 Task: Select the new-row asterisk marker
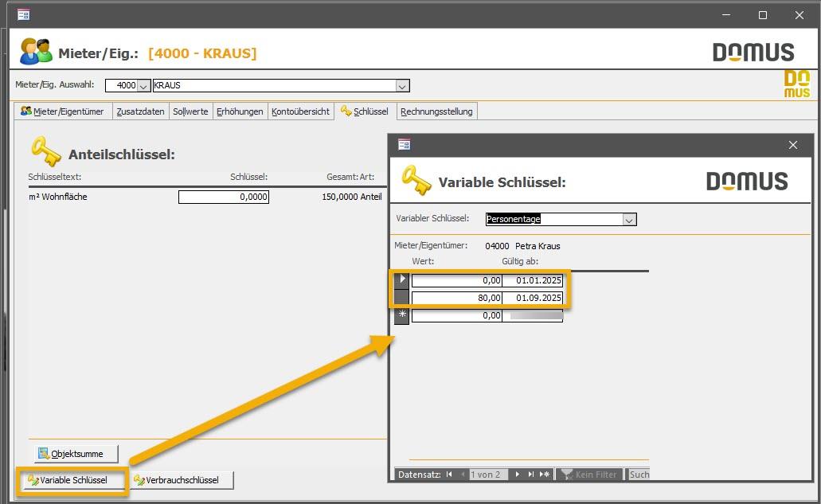click(x=401, y=315)
